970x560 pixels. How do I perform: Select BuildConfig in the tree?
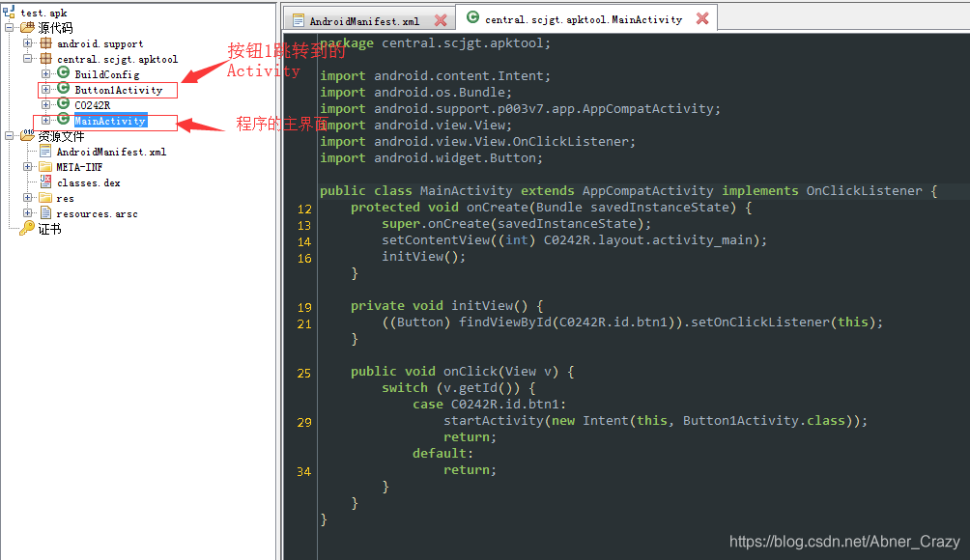(107, 74)
